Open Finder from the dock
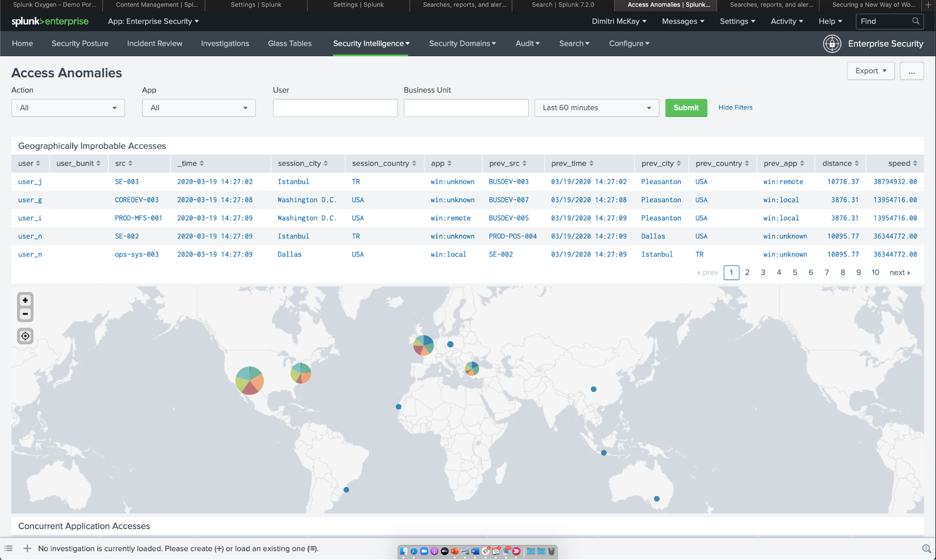936x560 pixels. [403, 551]
